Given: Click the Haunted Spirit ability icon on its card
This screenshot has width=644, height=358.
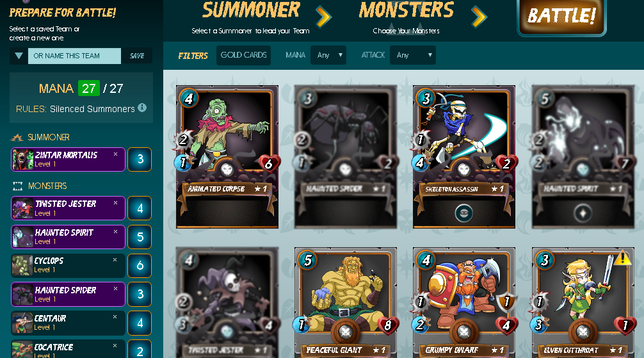Looking at the screenshot, I should click(x=583, y=213).
